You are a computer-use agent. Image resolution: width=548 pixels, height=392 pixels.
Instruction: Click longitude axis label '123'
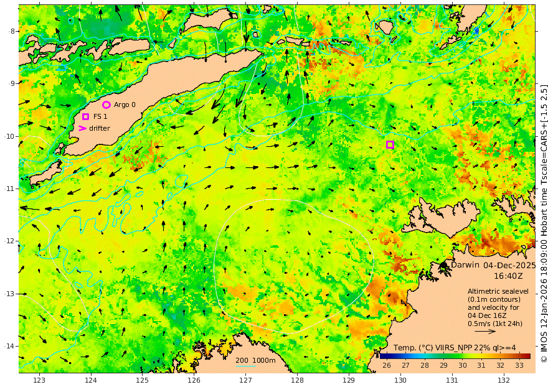coord(39,380)
